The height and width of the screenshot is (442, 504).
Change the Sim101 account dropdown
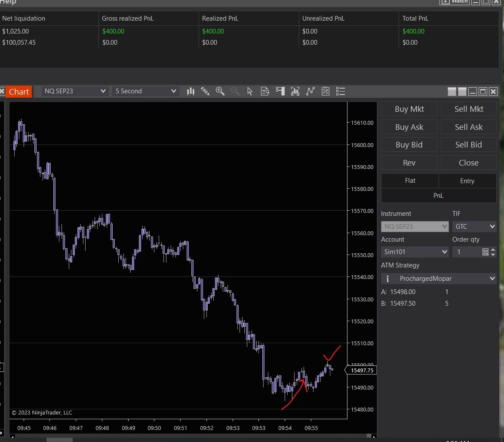415,252
